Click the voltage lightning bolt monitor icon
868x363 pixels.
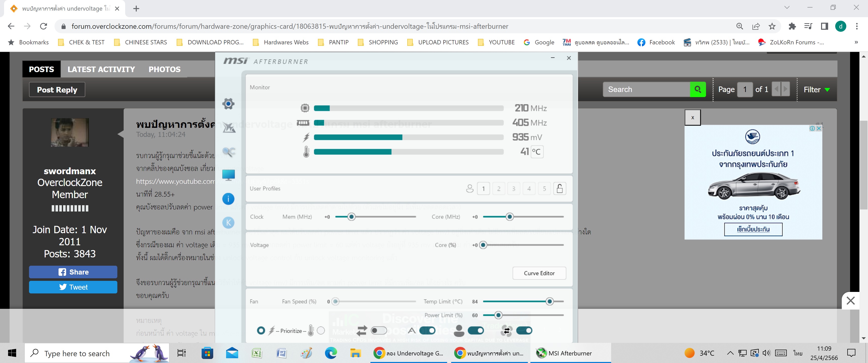coord(306,137)
